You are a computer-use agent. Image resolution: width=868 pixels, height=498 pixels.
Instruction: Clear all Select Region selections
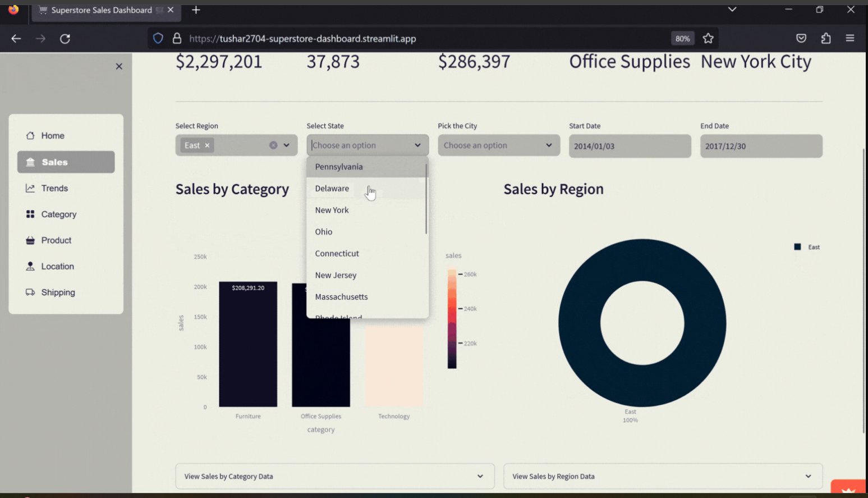(x=273, y=145)
